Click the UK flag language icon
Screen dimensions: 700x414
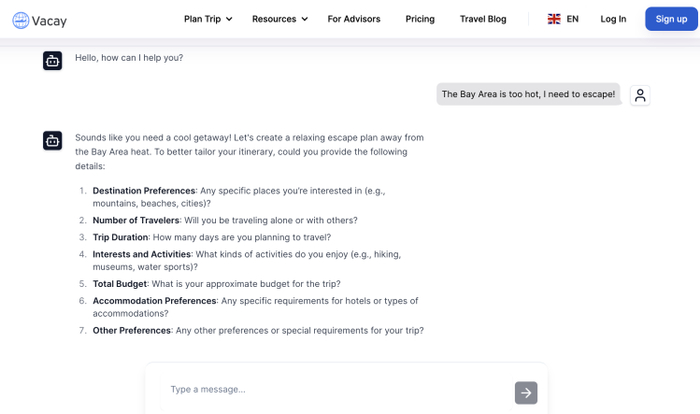554,19
